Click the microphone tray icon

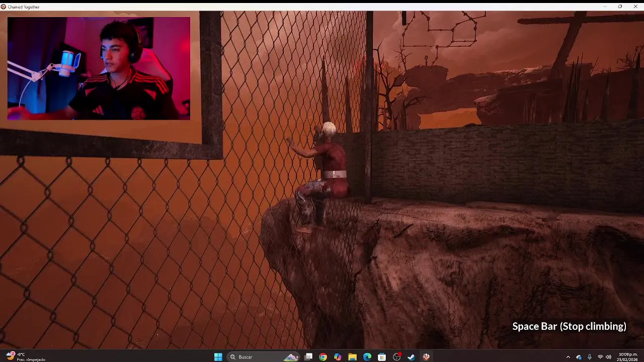(x=589, y=357)
